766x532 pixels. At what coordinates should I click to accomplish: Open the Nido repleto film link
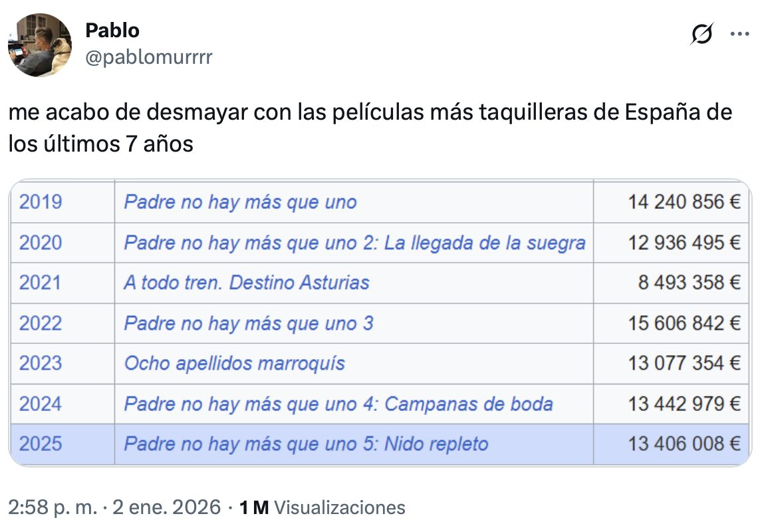[x=306, y=444]
